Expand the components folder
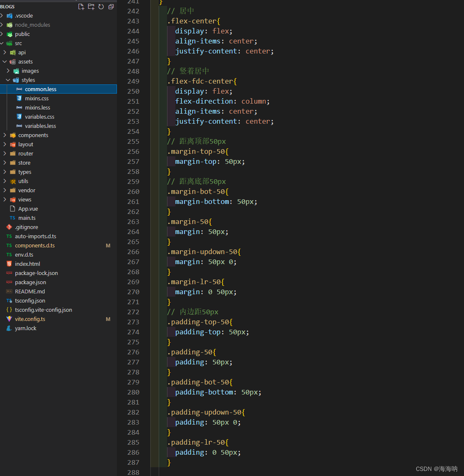The image size is (464, 476). (x=5, y=135)
